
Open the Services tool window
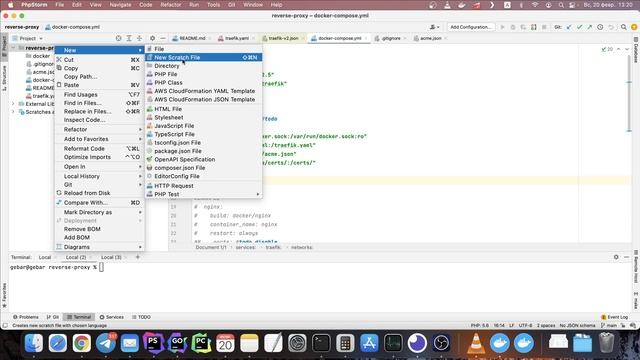point(112,317)
